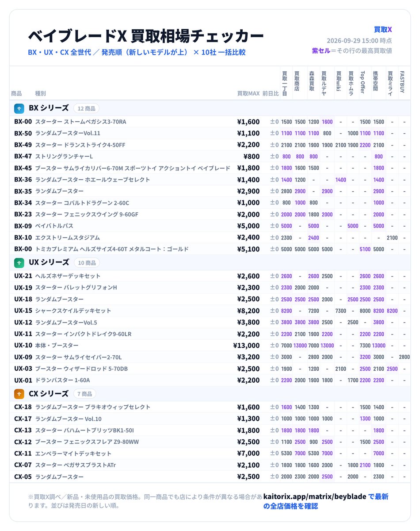This screenshot has width=420, height=531.
Task: Click the 7 商品 count badge
Action: coord(84,394)
